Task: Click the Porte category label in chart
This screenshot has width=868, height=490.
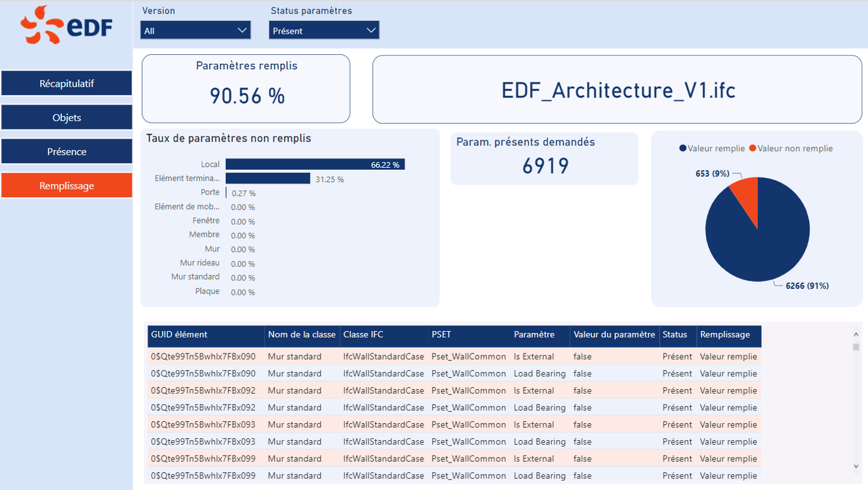Action: tap(210, 192)
